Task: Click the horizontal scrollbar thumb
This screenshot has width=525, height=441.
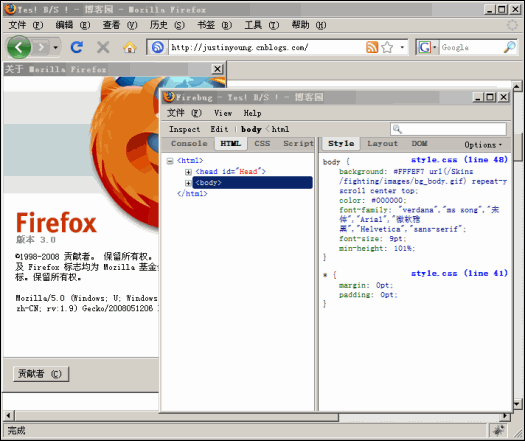Action: [x=176, y=417]
